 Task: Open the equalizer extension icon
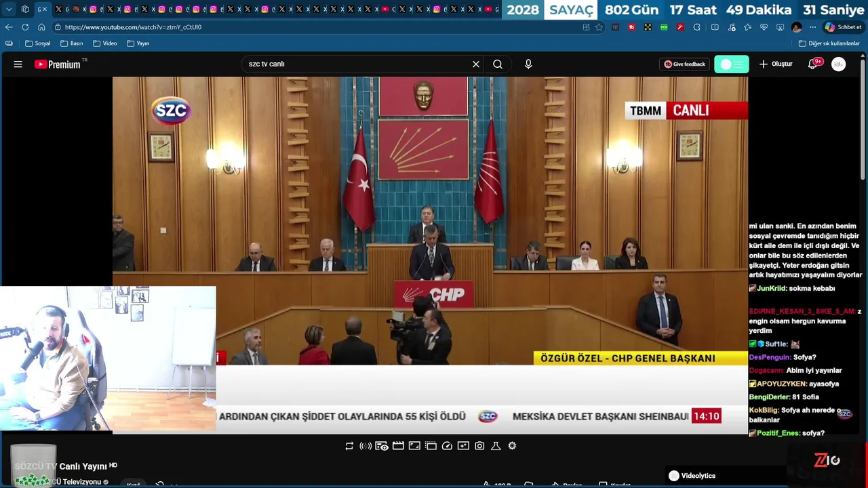coord(615,27)
